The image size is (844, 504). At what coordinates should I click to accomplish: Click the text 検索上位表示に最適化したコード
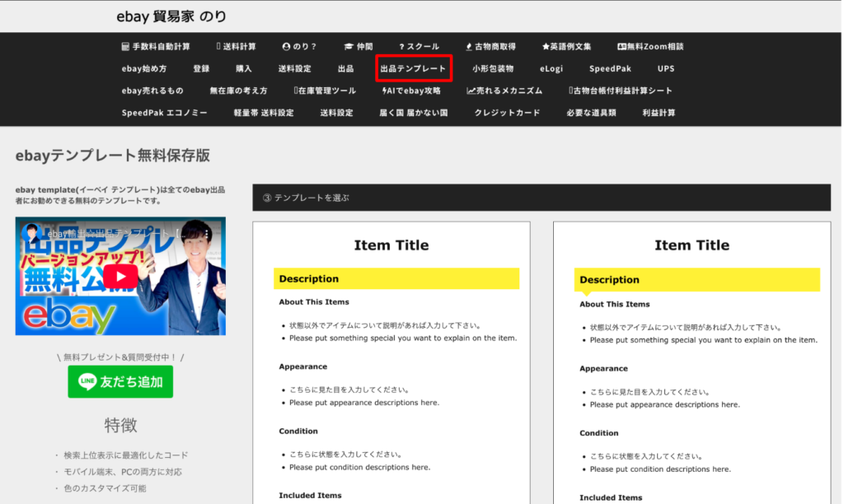[126, 455]
